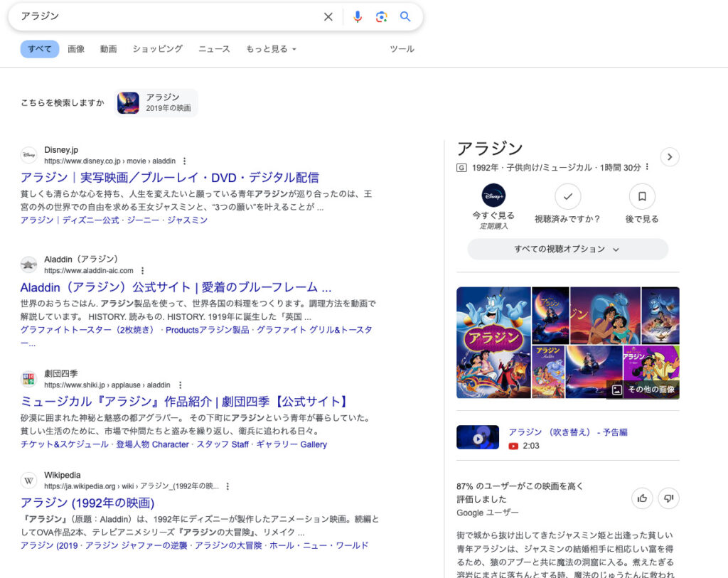Open the three-dot menu on the Disney.jp result
Image resolution: width=728 pixels, height=578 pixels.
pos(184,161)
